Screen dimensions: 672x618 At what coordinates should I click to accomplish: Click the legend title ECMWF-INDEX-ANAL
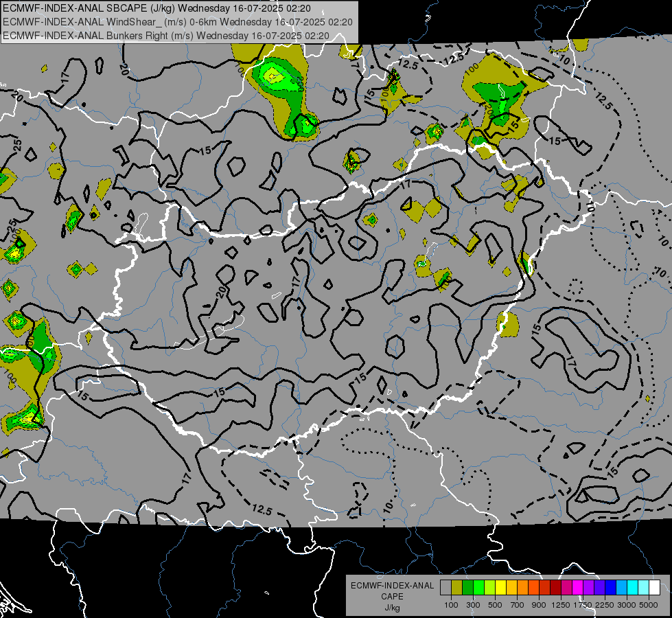click(392, 586)
